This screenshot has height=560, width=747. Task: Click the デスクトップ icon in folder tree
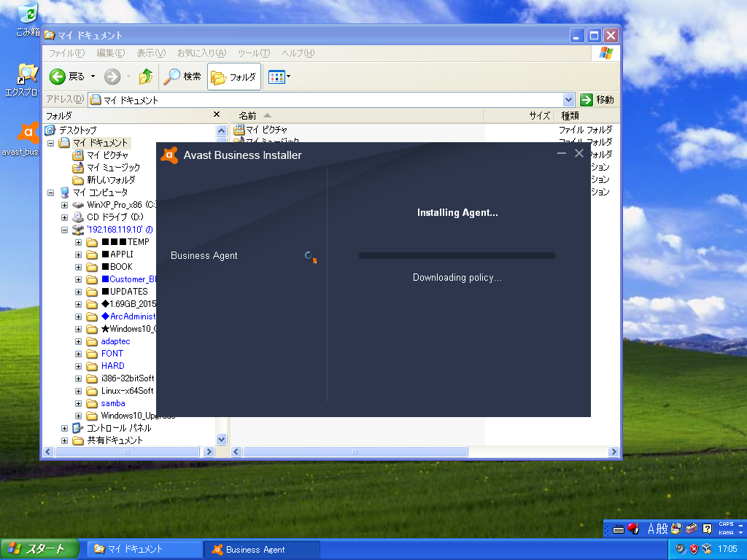tap(50, 130)
